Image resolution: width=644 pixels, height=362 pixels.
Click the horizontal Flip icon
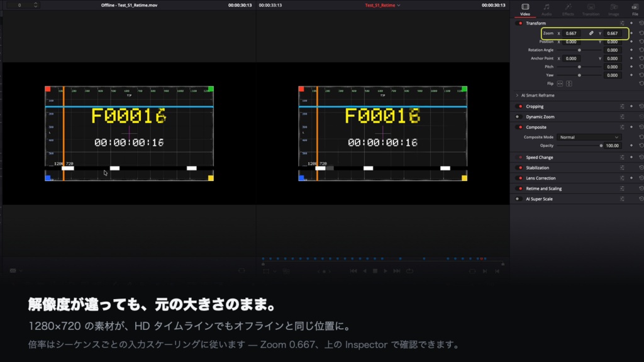coord(560,84)
